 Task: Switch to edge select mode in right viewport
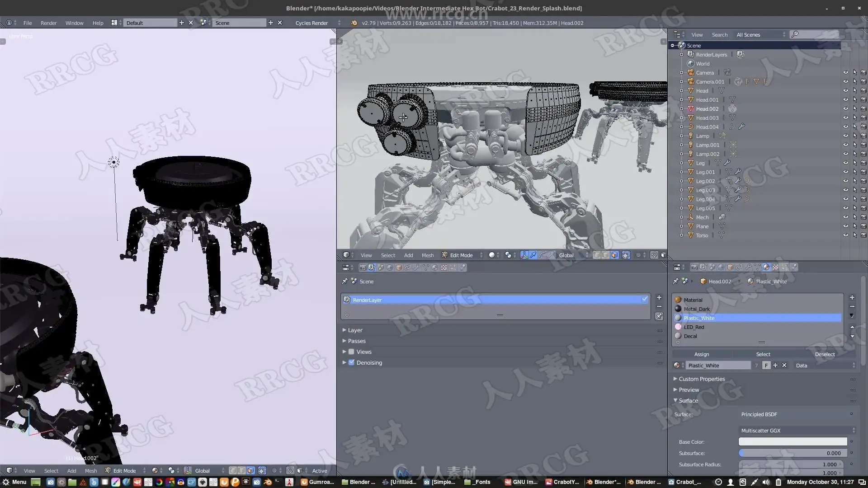pos(605,255)
